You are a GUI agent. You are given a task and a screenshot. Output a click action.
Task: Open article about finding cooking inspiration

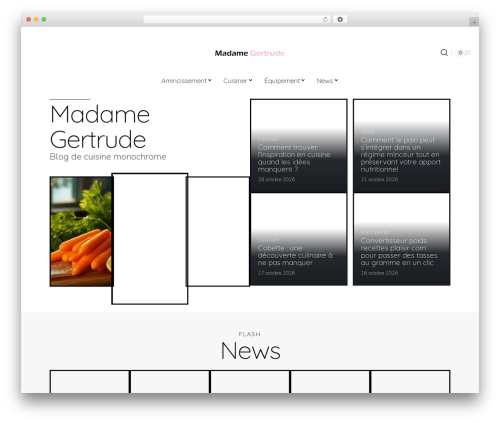[294, 158]
